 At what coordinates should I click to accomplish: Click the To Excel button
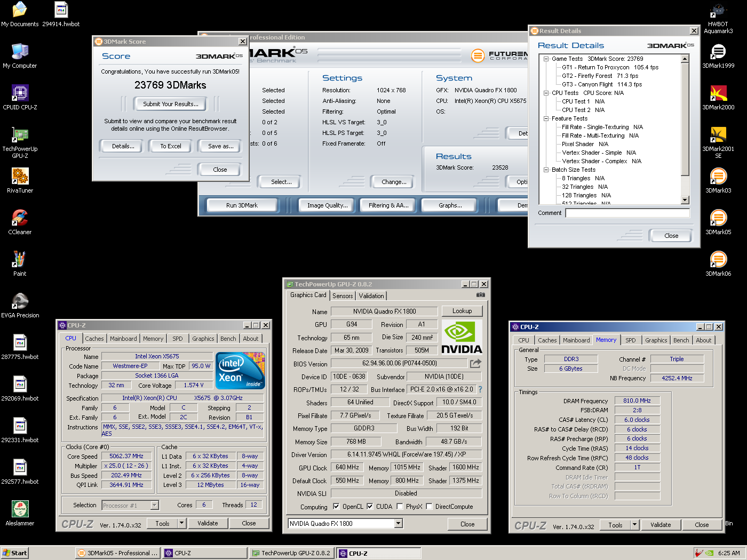pyautogui.click(x=171, y=146)
